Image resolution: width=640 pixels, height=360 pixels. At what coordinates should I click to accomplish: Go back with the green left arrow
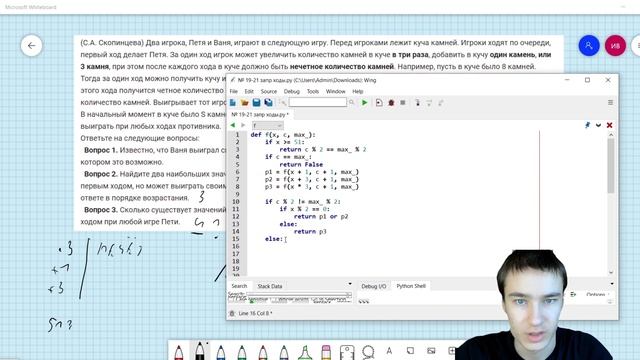pos(233,125)
